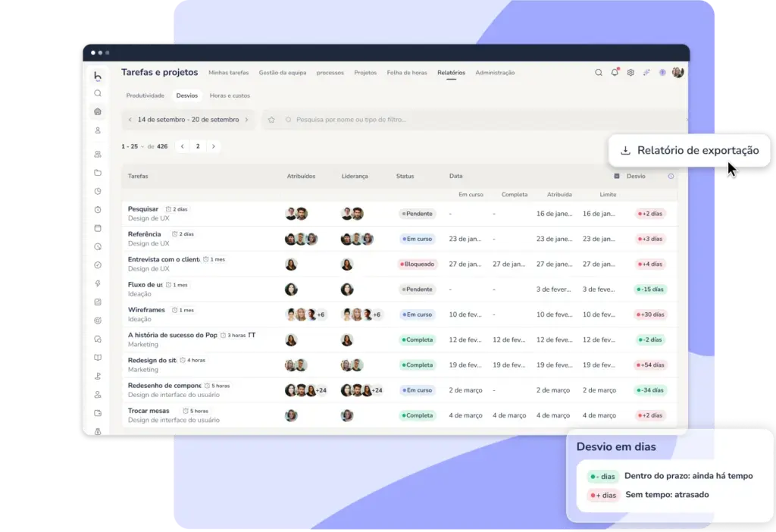Expand the 1 - 25 rows-per-page dropdown

point(132,146)
